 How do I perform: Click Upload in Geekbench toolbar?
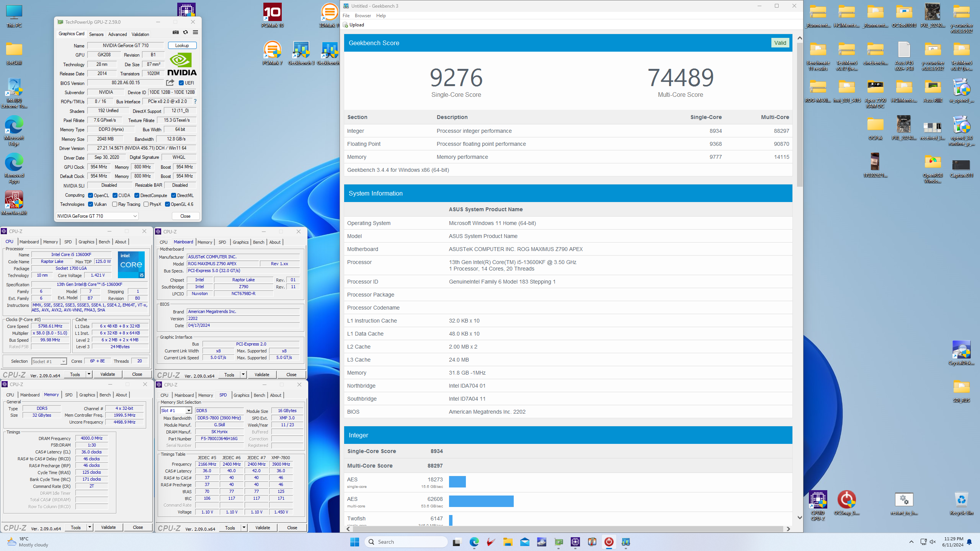click(353, 25)
